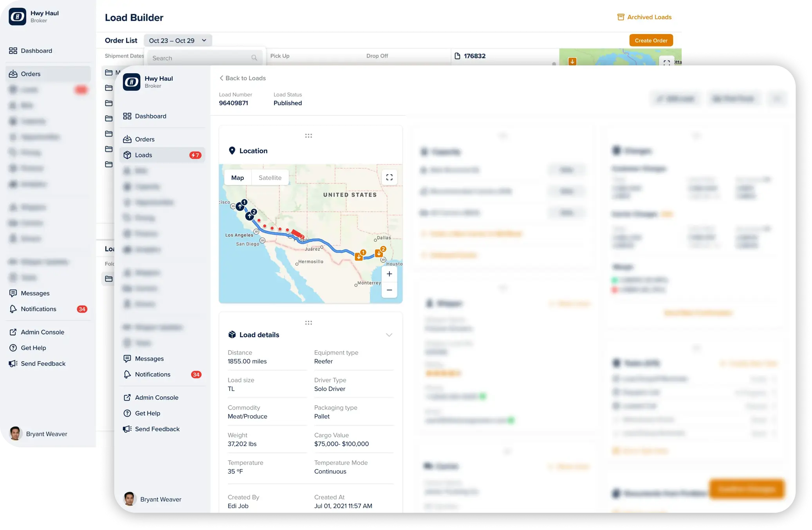
Task: Click the fullscreen icon on the Location map
Action: coord(389,177)
